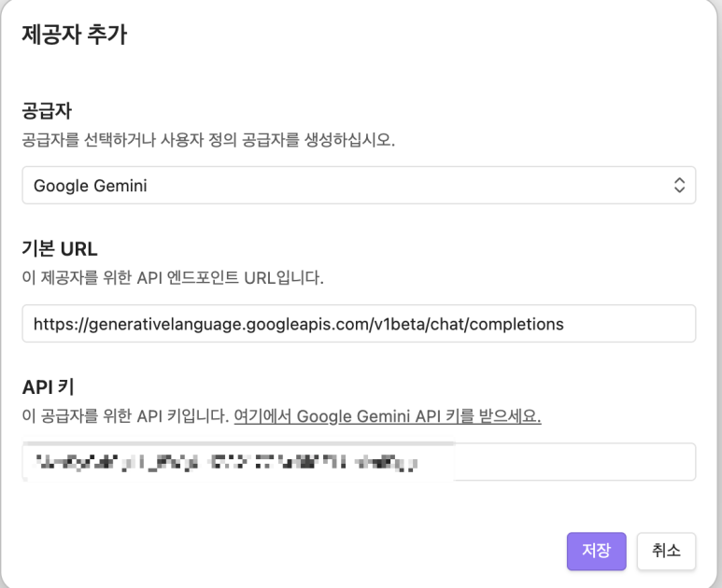Viewport: 722px width, 588px height.
Task: Click the 공급자를 선택하거나 description text
Action: tap(208, 141)
